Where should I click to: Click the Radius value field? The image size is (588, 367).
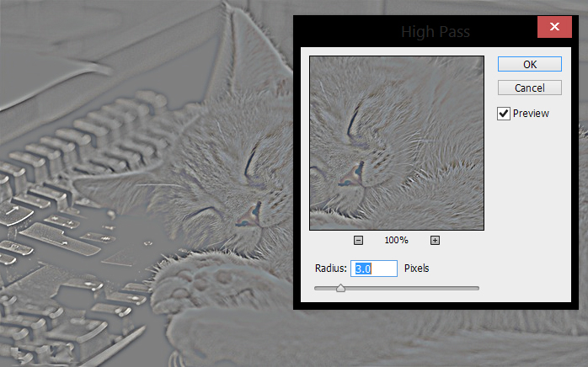374,269
